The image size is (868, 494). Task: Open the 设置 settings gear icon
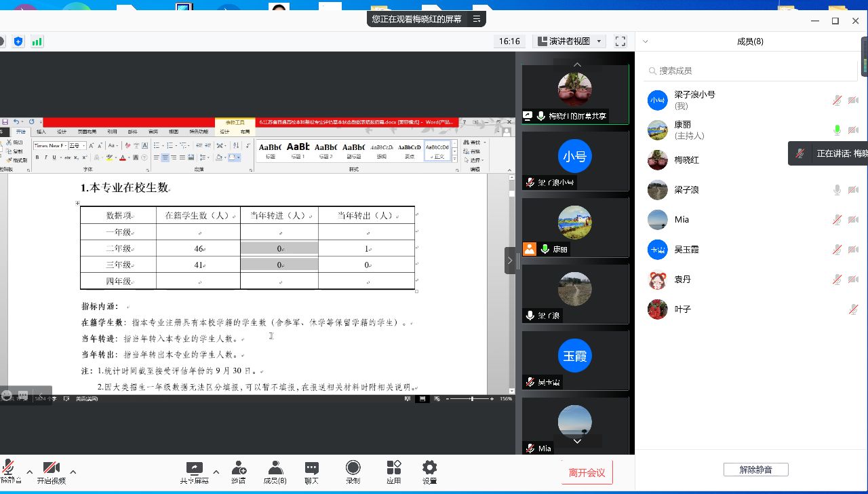pyautogui.click(x=429, y=470)
